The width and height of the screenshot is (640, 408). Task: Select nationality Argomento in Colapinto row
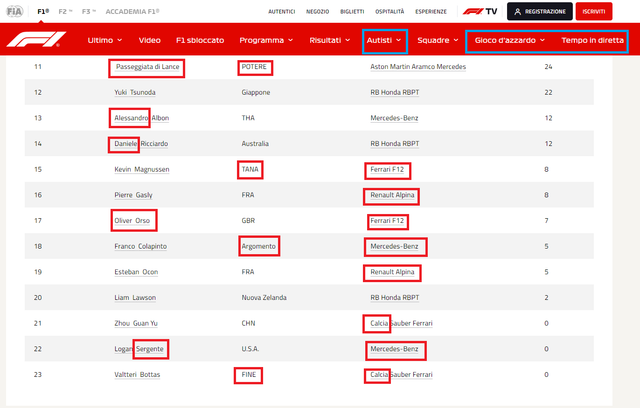pos(259,246)
